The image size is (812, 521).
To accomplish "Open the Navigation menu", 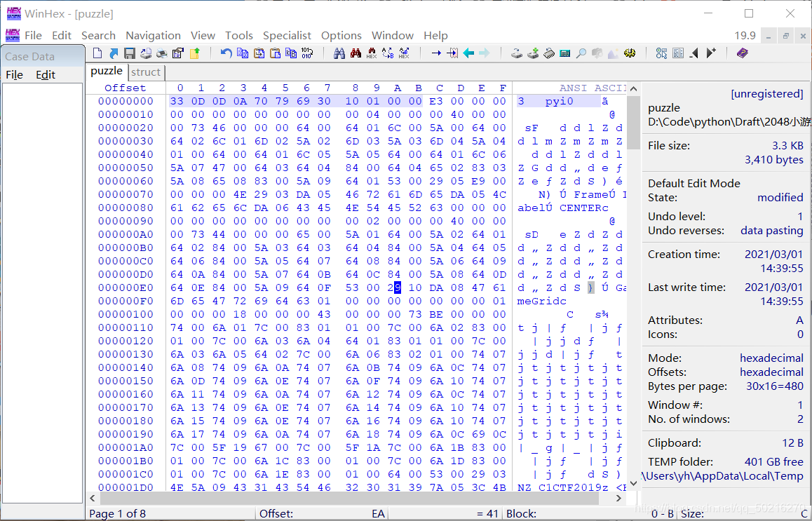I will click(153, 35).
